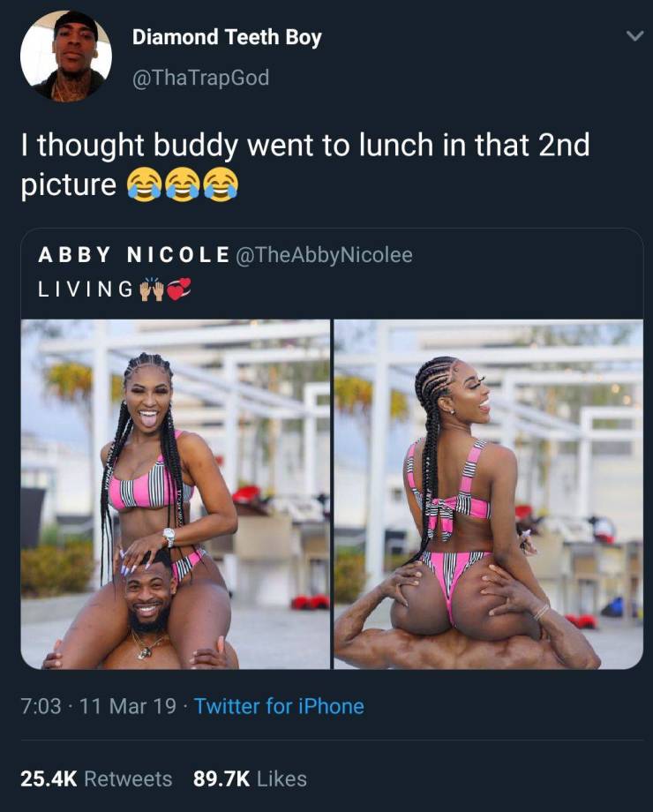Open the ABBY NICOLE quoted author name
The width and height of the screenshot is (653, 812).
(133, 255)
